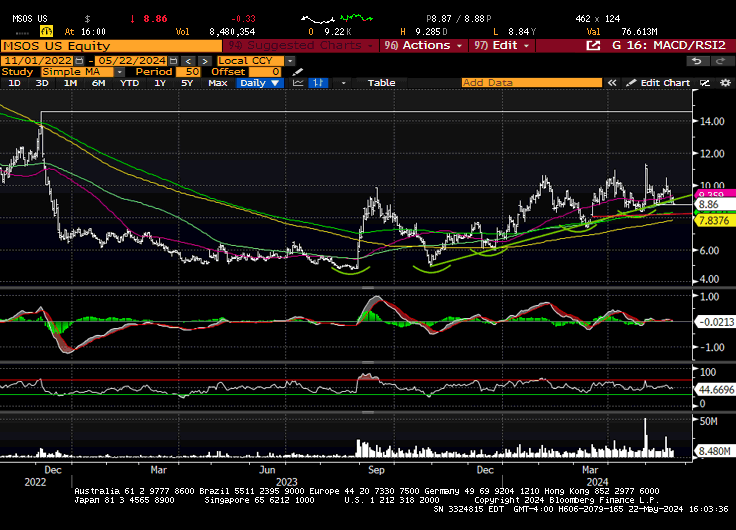This screenshot has width=736, height=530.
Task: Select the Max range tab
Action: point(218,83)
